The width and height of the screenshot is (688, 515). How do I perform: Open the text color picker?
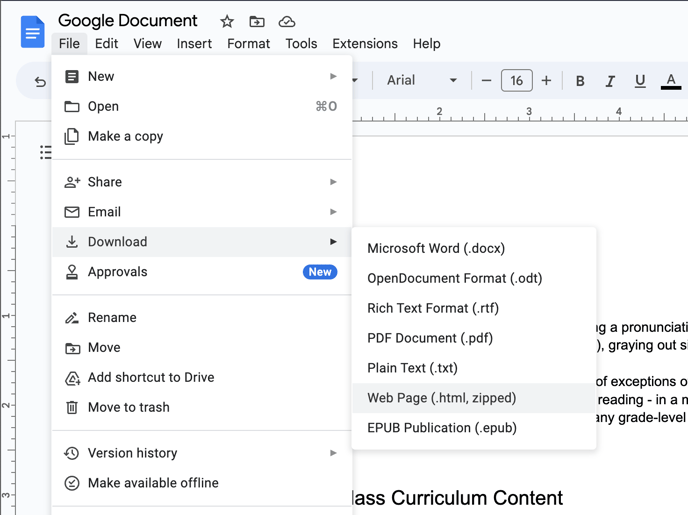(670, 81)
